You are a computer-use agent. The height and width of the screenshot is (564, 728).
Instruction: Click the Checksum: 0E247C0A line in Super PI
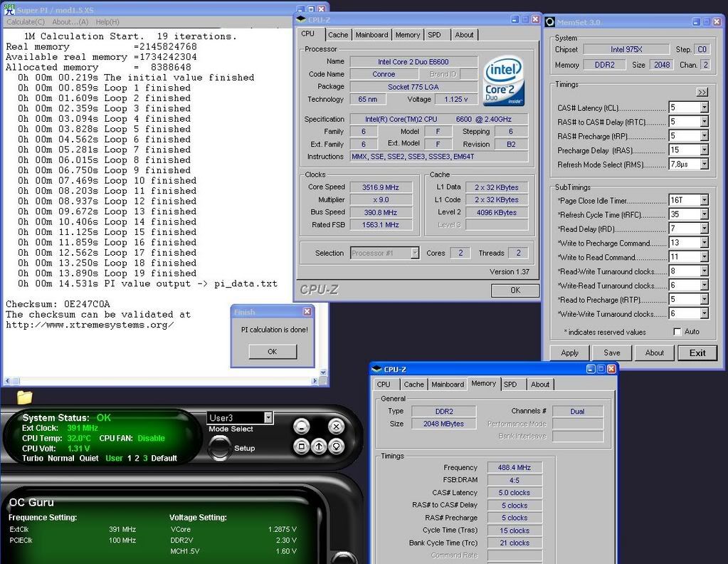[x=58, y=304]
